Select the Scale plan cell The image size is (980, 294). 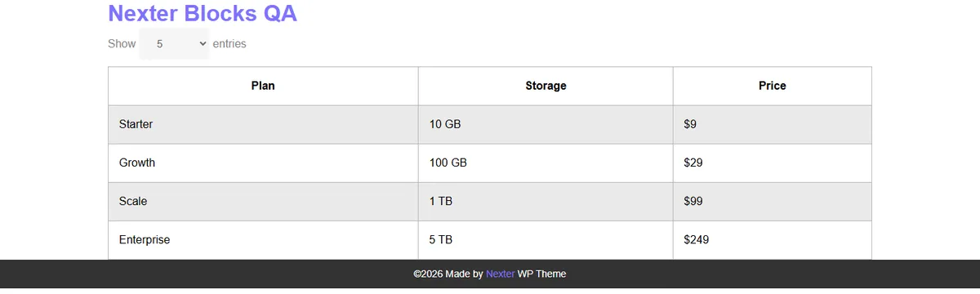263,202
